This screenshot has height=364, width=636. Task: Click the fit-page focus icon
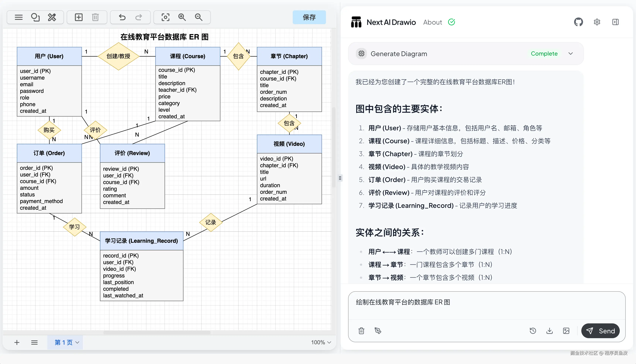[x=165, y=17]
